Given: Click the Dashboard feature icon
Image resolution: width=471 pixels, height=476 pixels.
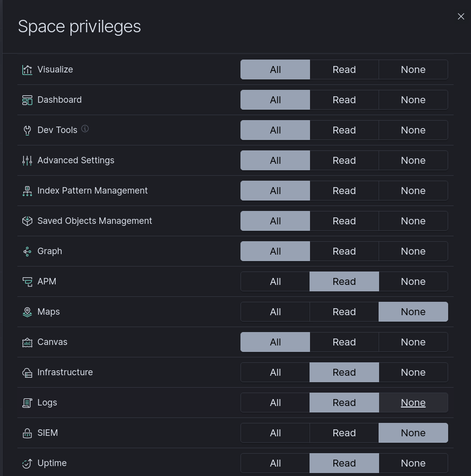Looking at the screenshot, I should [x=27, y=100].
